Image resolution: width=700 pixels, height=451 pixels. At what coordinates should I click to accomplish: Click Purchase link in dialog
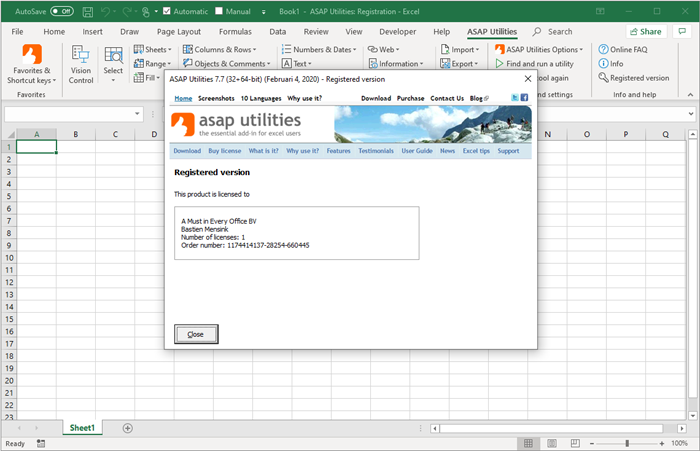tap(410, 98)
